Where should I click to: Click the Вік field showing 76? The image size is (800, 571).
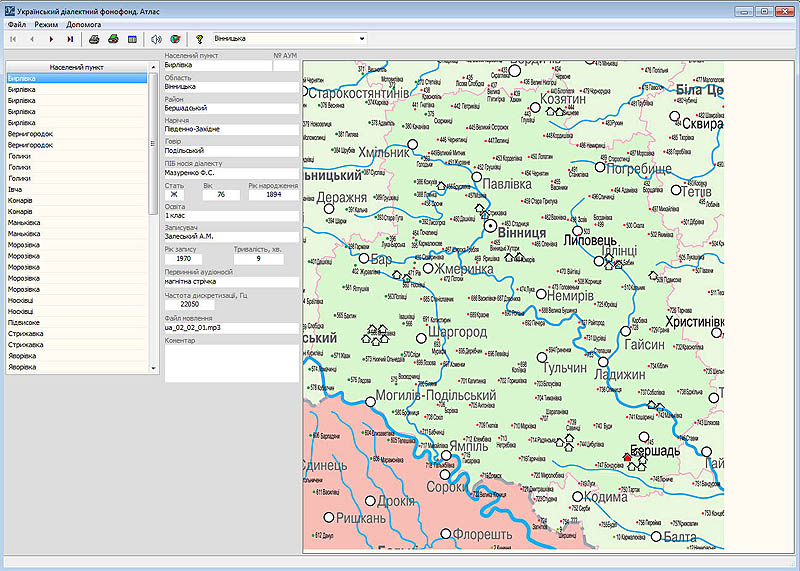click(221, 194)
